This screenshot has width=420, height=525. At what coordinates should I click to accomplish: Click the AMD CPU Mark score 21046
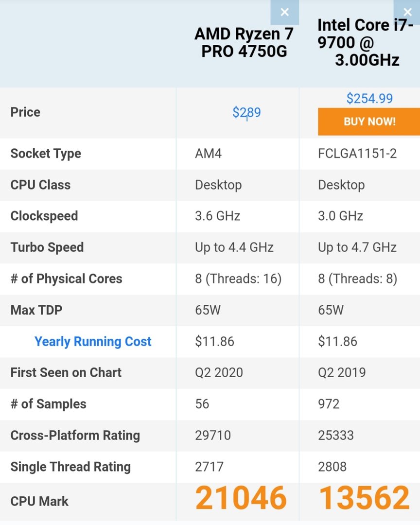pyautogui.click(x=242, y=498)
